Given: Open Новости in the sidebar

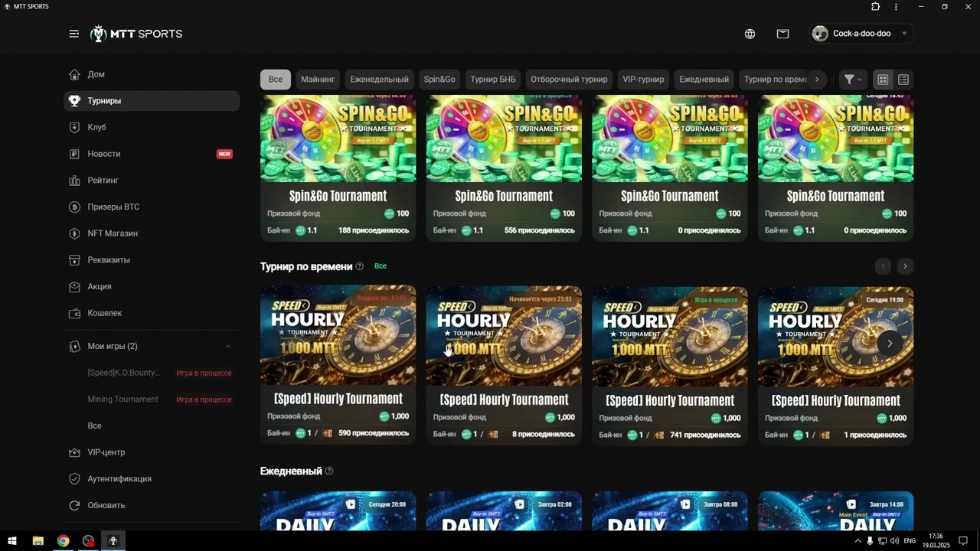Looking at the screenshot, I should click(x=152, y=154).
